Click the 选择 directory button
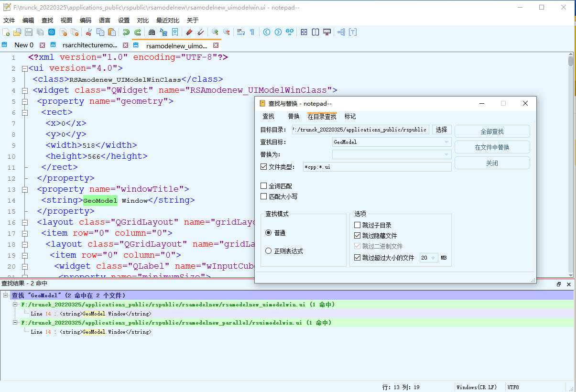 [x=442, y=130]
